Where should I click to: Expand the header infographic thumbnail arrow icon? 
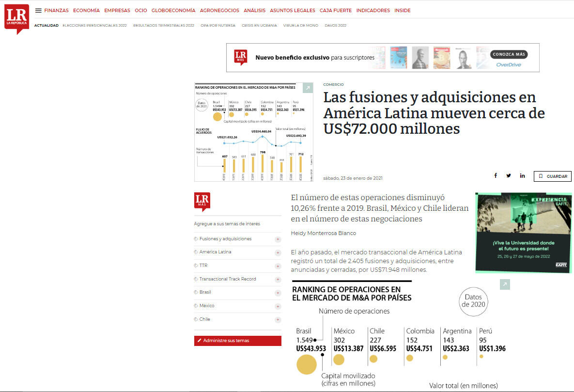point(308,88)
